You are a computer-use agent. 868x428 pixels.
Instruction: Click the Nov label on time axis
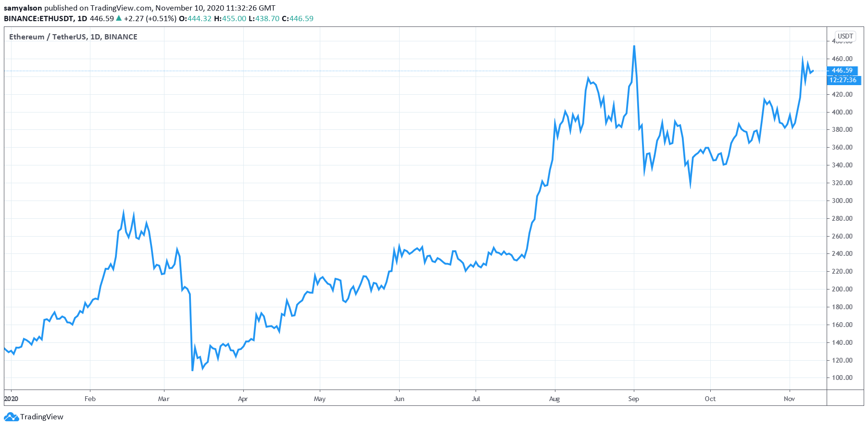(x=789, y=399)
